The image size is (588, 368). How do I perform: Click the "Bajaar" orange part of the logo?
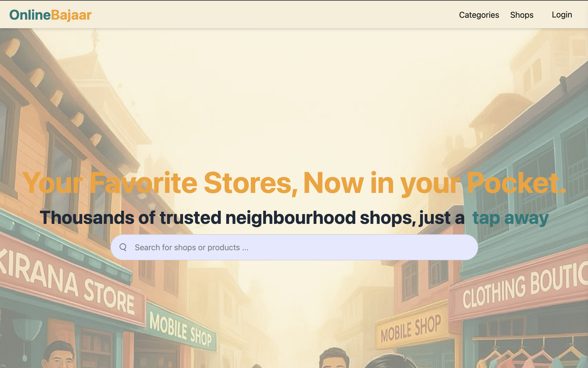pos(71,15)
